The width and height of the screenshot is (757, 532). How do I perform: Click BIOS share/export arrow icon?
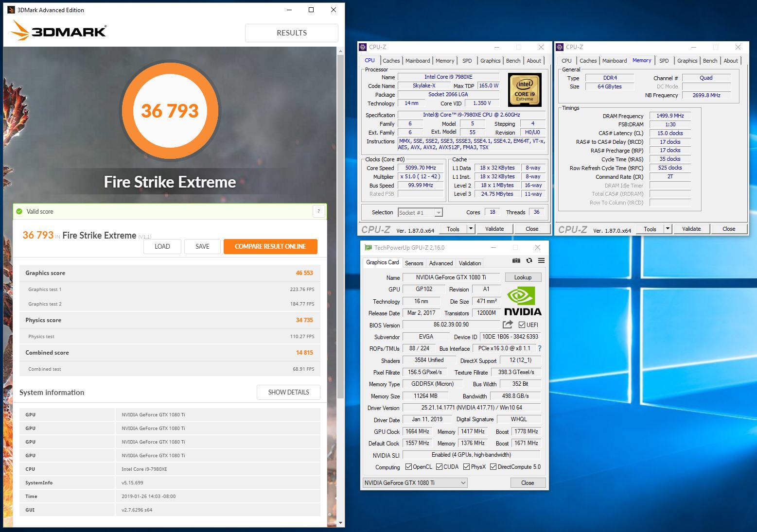[508, 325]
